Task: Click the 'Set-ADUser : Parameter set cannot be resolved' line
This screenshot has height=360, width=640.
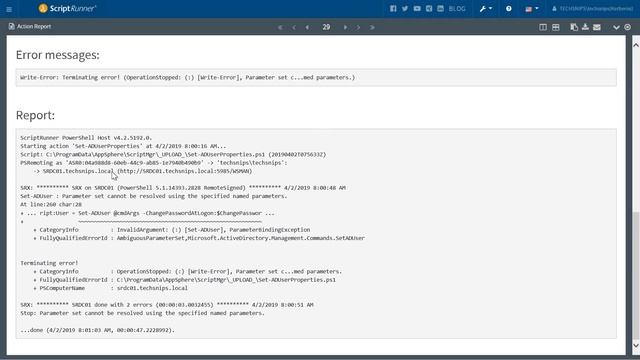Action: pyautogui.click(x=154, y=196)
